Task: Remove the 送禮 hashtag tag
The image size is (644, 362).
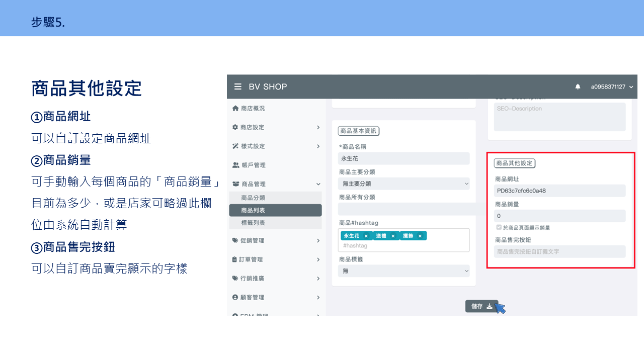Action: [x=393, y=236]
